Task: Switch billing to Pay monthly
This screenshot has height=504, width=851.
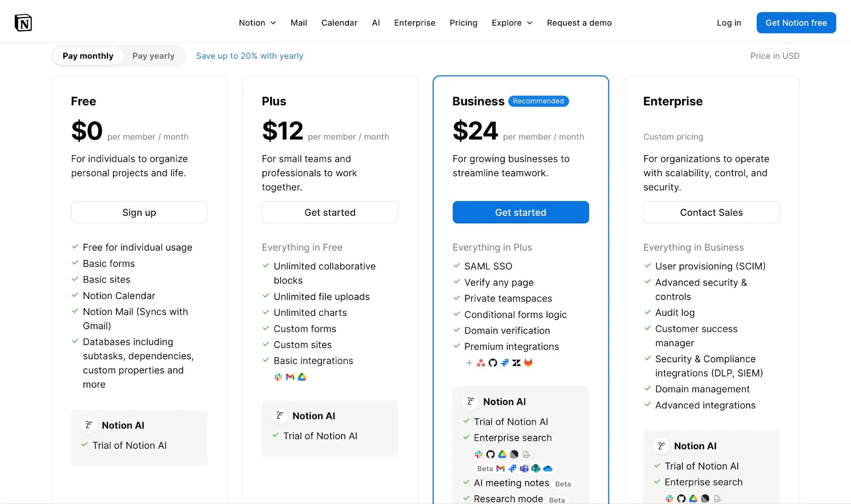Action: [x=88, y=56]
